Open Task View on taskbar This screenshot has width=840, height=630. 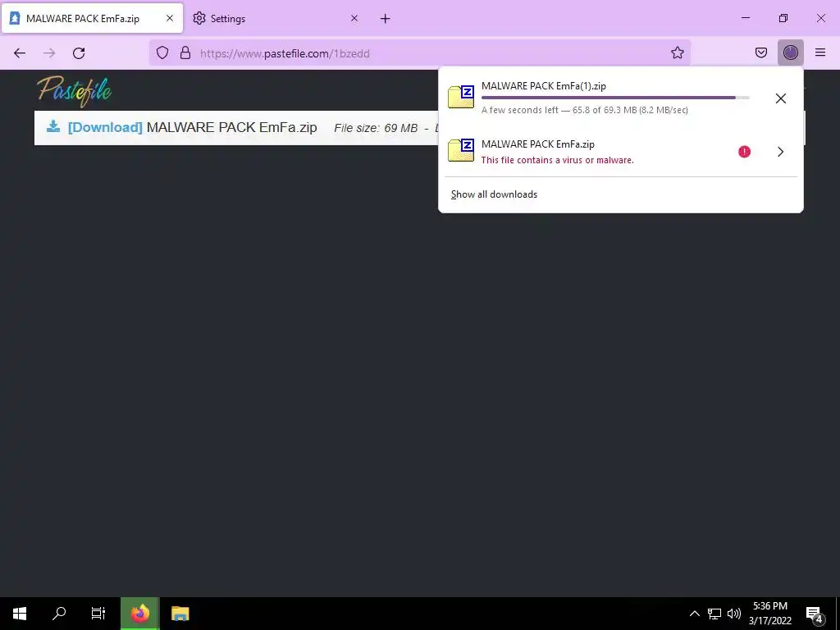(x=98, y=614)
